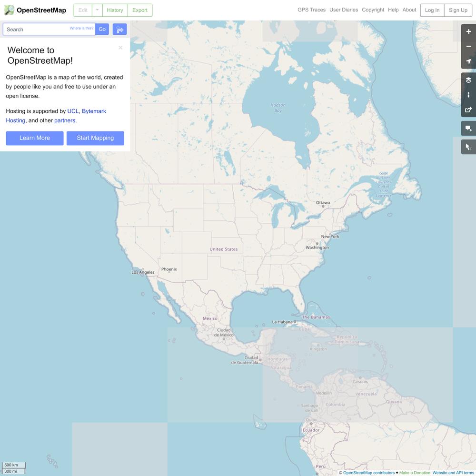The height and width of the screenshot is (476, 476).
Task: Open the partners link
Action: click(65, 120)
